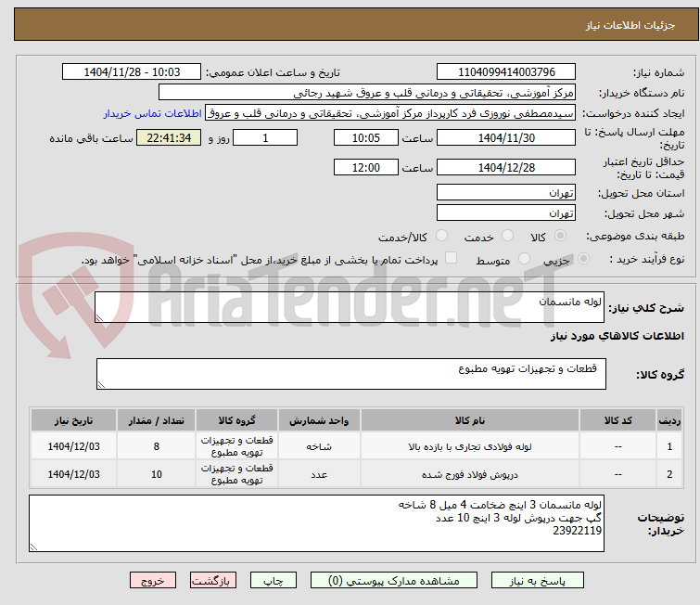The image size is (700, 605).
Task: Click the announcement date field 1404/11/28 - 10:03
Action: point(132,72)
